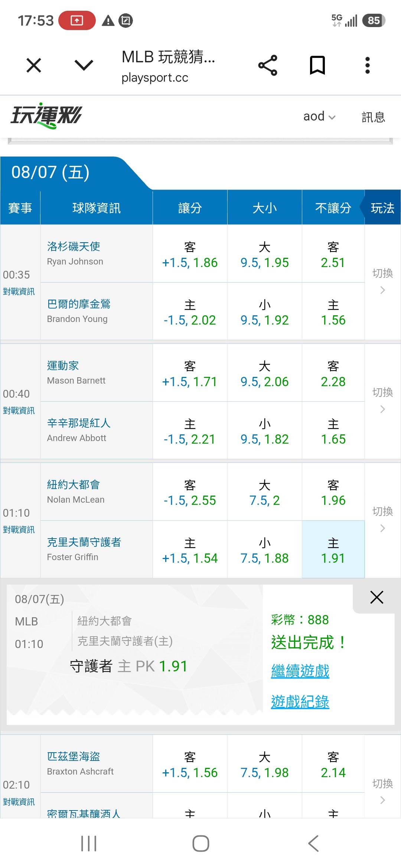Tap the share icon in browser bar
Image resolution: width=401 pixels, height=868 pixels.
coord(268,65)
